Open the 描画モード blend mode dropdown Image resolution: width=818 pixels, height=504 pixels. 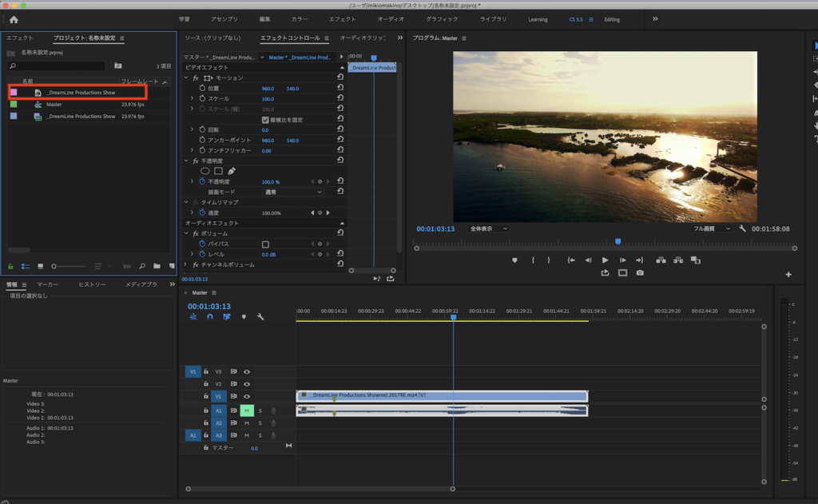[x=293, y=192]
